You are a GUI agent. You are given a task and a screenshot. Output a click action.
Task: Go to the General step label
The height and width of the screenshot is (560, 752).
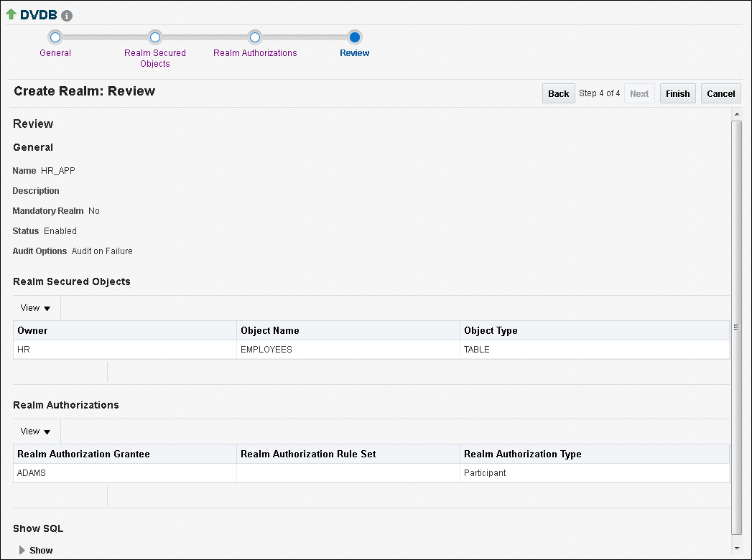click(55, 53)
